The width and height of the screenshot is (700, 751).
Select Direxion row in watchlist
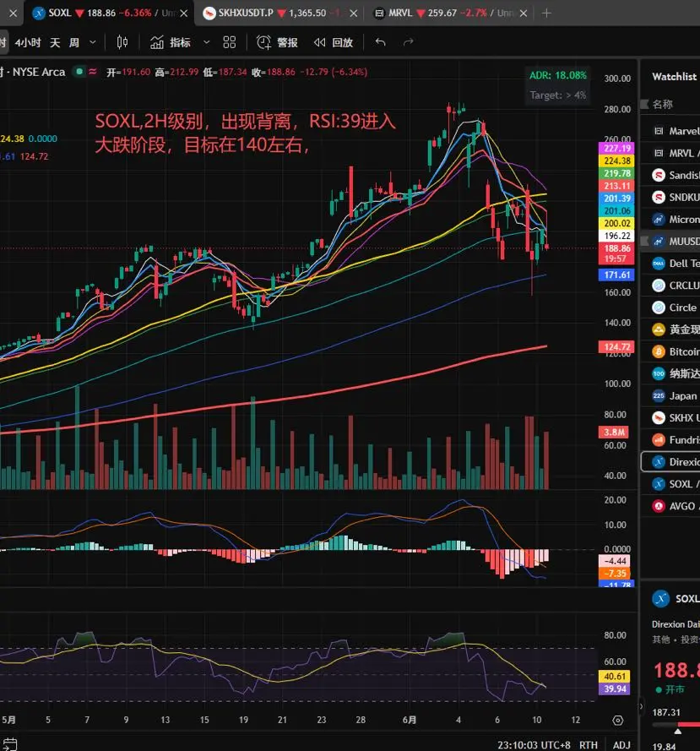point(670,462)
